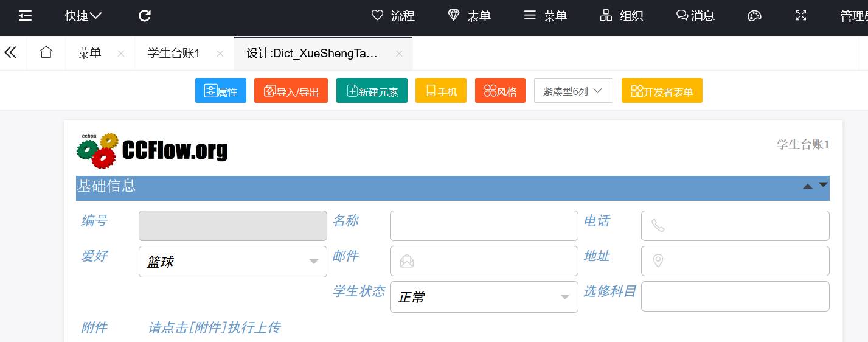This screenshot has height=342, width=868.
Task: Toggle fullscreen with the expand icon
Action: (801, 16)
